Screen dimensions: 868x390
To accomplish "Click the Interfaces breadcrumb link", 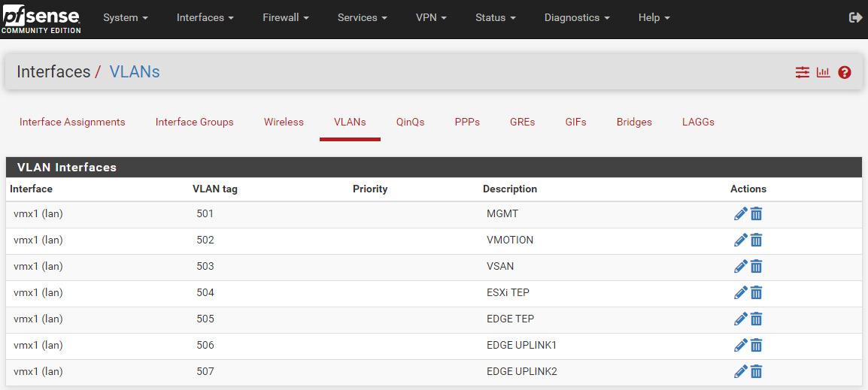I will 53,72.
